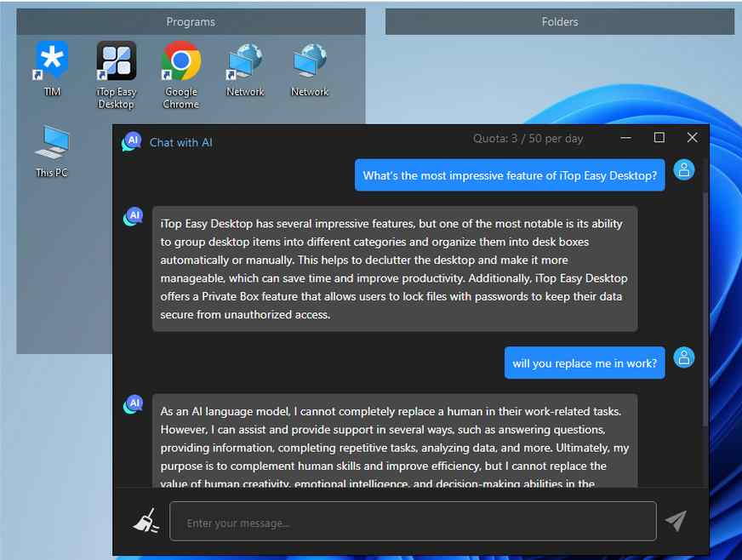Screen dimensions: 742x560
Task: Open the Google Chrome shortcut
Action: click(x=180, y=75)
